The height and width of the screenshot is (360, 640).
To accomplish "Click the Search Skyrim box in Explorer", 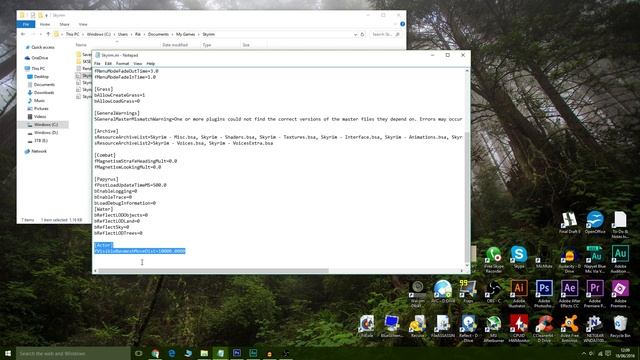I will click(x=384, y=35).
